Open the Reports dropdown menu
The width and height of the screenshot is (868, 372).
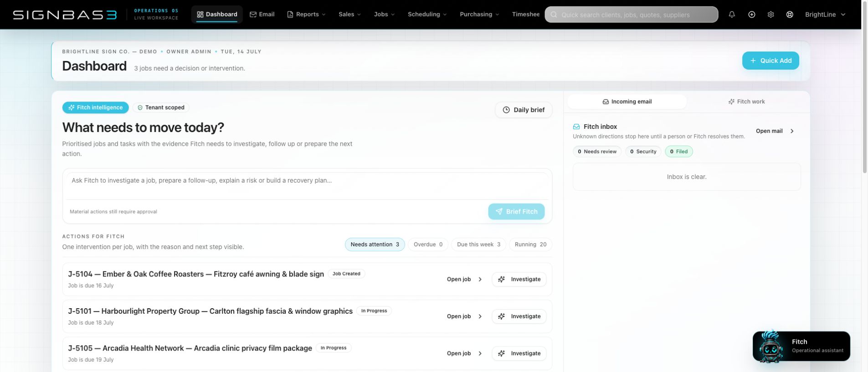click(307, 15)
